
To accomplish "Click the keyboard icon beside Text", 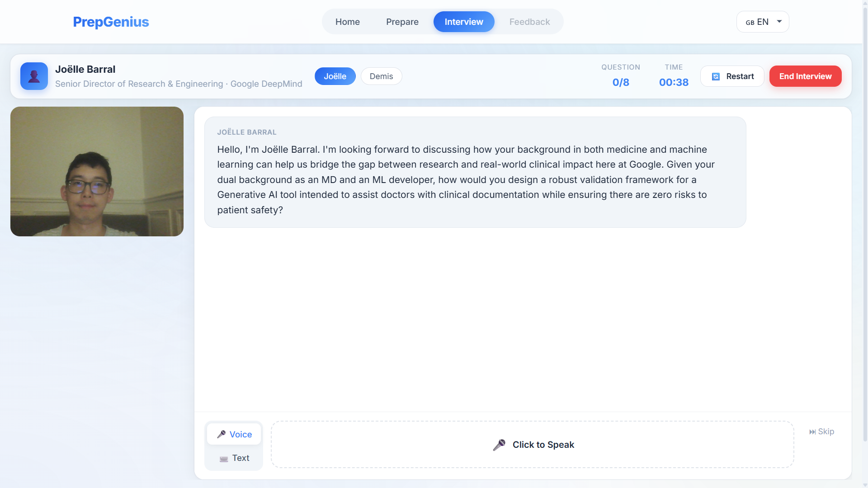I will [224, 458].
